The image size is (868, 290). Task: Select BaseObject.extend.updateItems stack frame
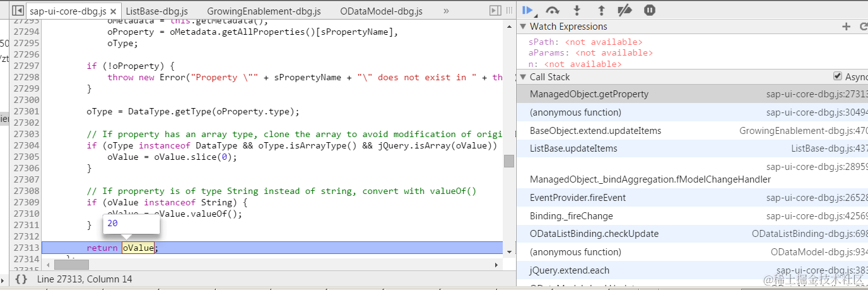[x=692, y=131]
